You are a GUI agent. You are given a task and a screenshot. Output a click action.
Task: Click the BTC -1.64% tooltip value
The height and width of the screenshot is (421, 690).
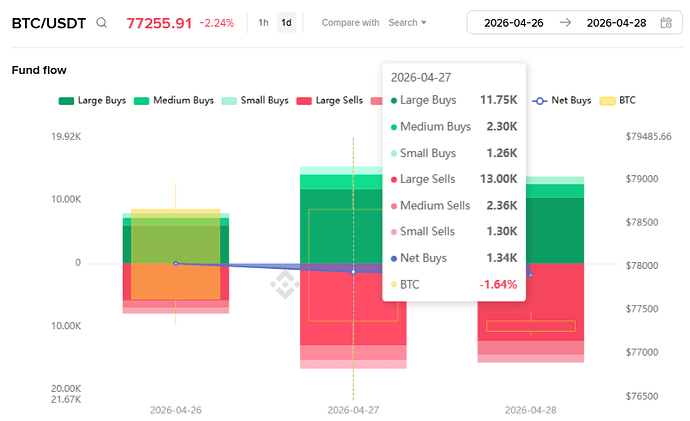[x=498, y=284]
